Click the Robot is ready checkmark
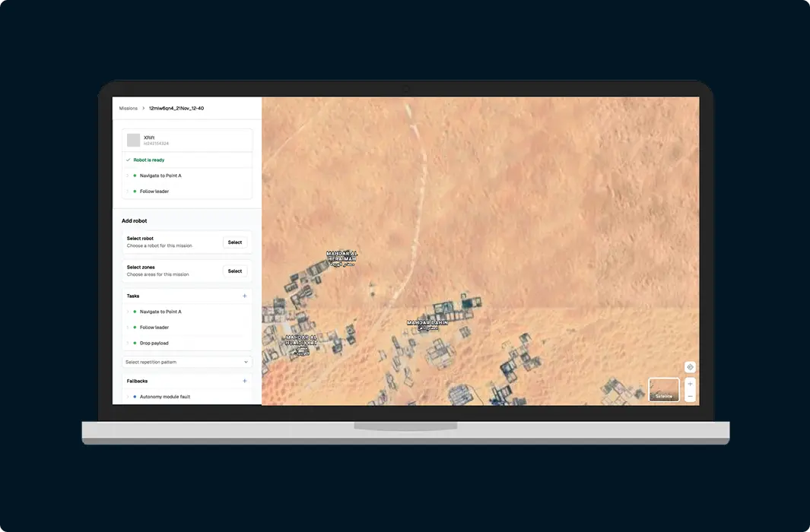Viewport: 810px width, 532px height. coord(128,160)
